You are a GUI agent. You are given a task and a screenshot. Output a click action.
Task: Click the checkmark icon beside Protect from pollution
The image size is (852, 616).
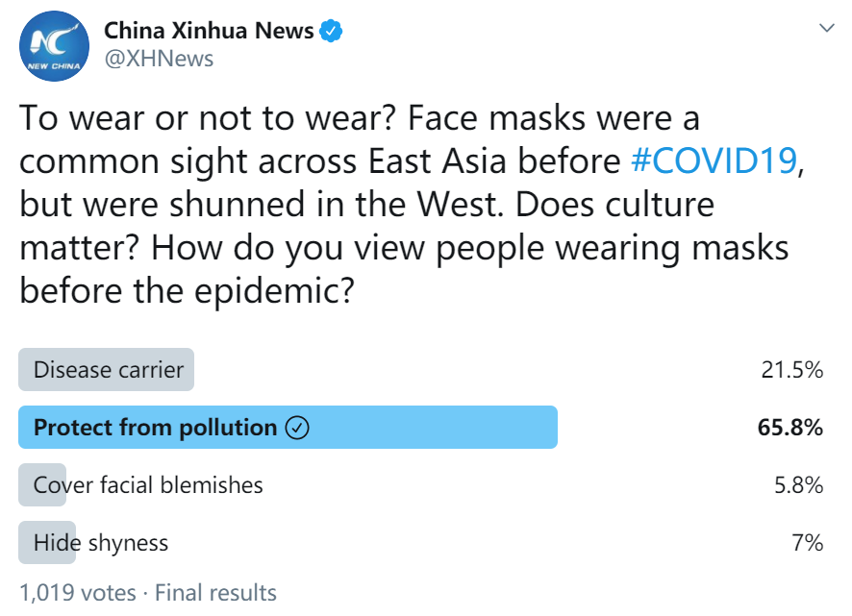297,428
